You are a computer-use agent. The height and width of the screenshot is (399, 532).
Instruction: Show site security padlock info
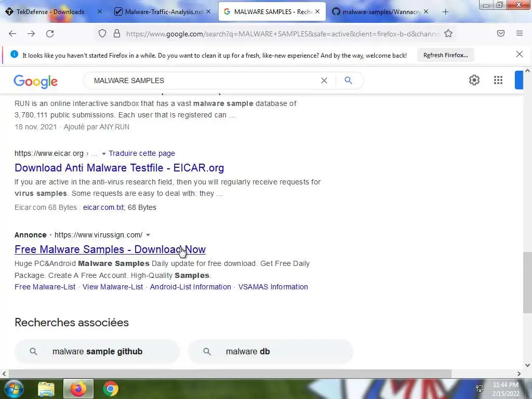[117, 33]
